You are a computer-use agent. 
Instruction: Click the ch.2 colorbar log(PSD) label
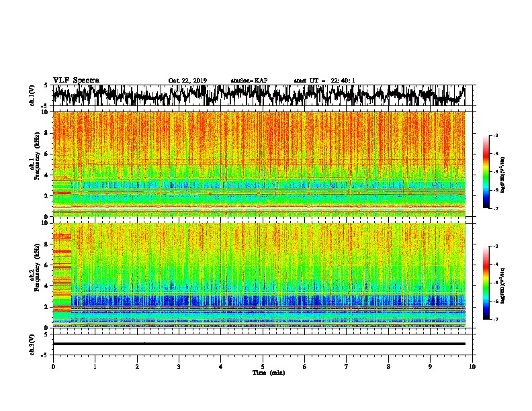click(502, 285)
